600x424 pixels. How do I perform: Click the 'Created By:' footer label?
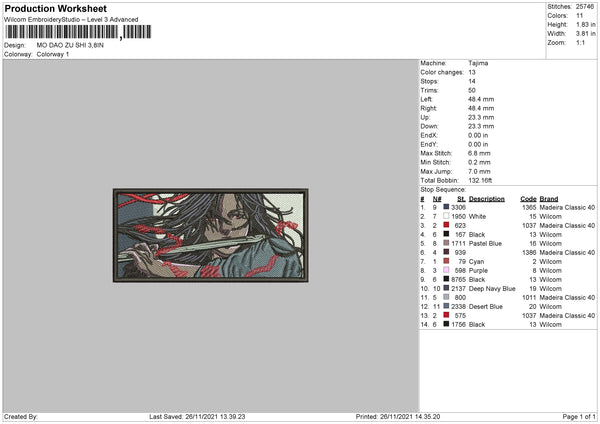(21, 416)
